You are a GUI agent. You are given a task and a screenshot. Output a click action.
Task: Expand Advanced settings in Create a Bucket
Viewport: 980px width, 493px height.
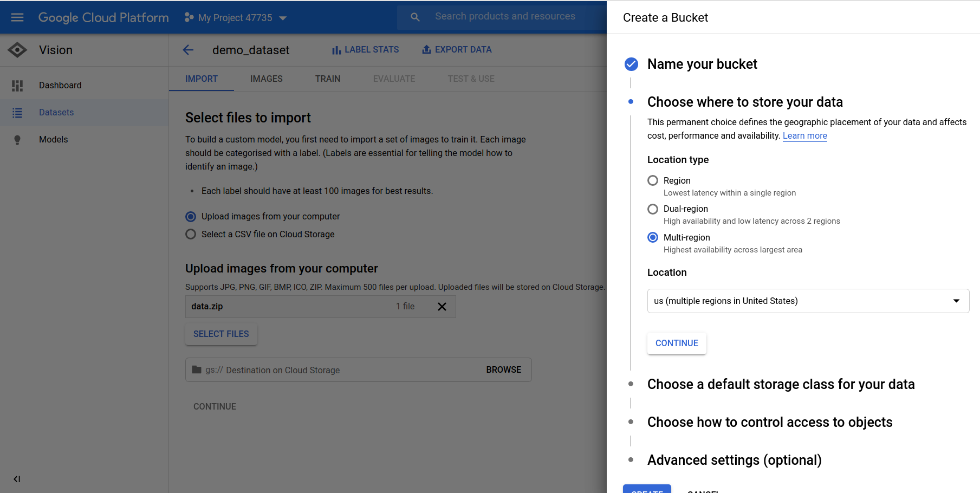(734, 460)
